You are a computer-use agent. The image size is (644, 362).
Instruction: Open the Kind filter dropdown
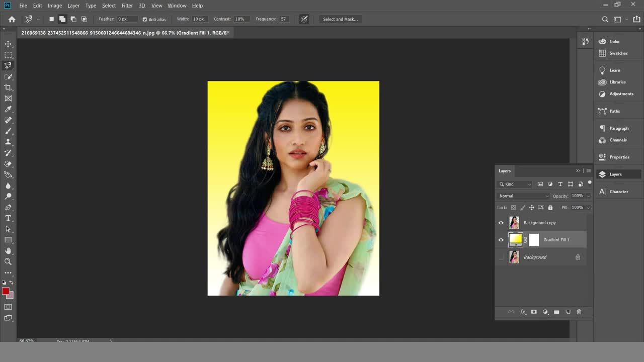point(515,184)
